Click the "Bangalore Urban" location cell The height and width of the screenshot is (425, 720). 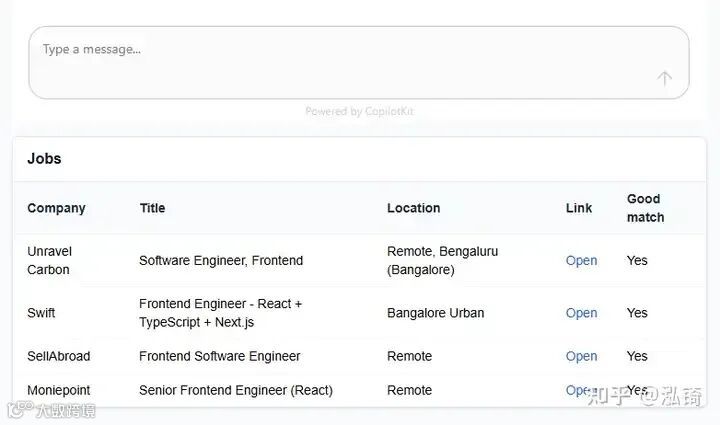pyautogui.click(x=435, y=313)
